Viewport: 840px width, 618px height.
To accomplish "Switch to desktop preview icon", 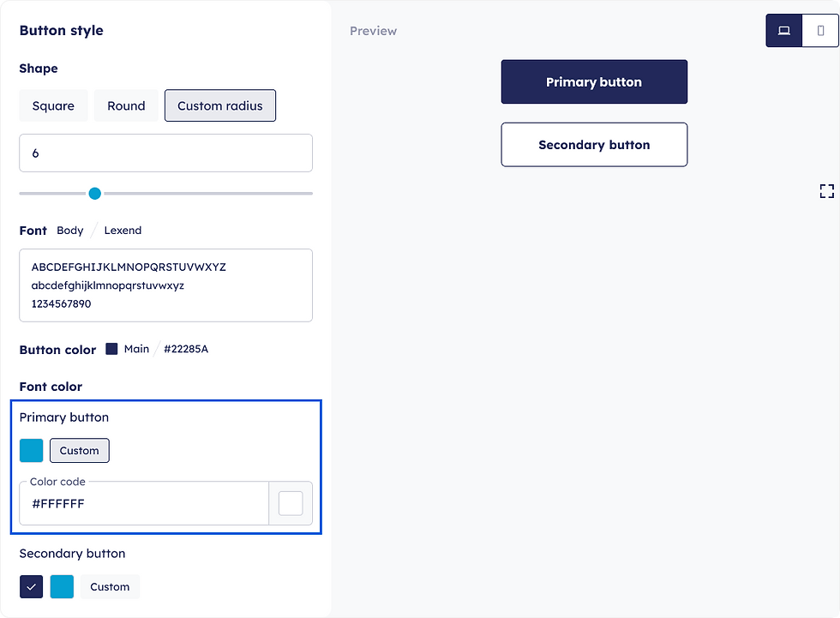I will coord(783,31).
